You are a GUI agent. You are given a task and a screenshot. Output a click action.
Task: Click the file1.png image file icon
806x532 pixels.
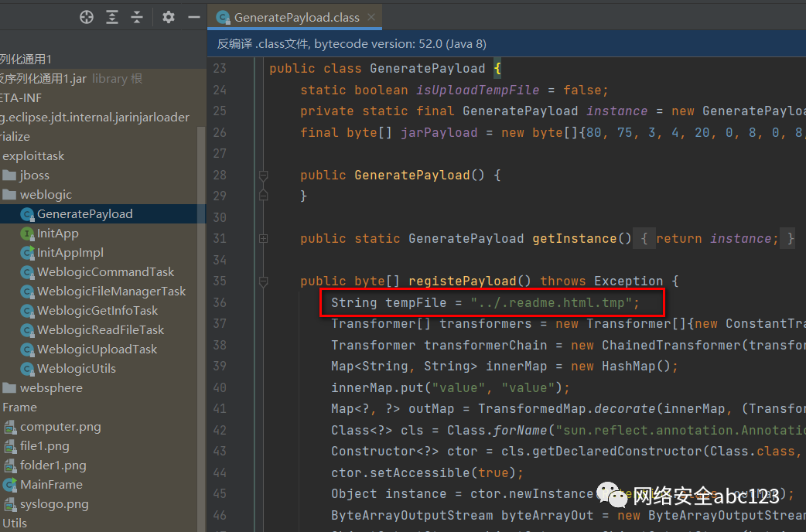click(10, 446)
